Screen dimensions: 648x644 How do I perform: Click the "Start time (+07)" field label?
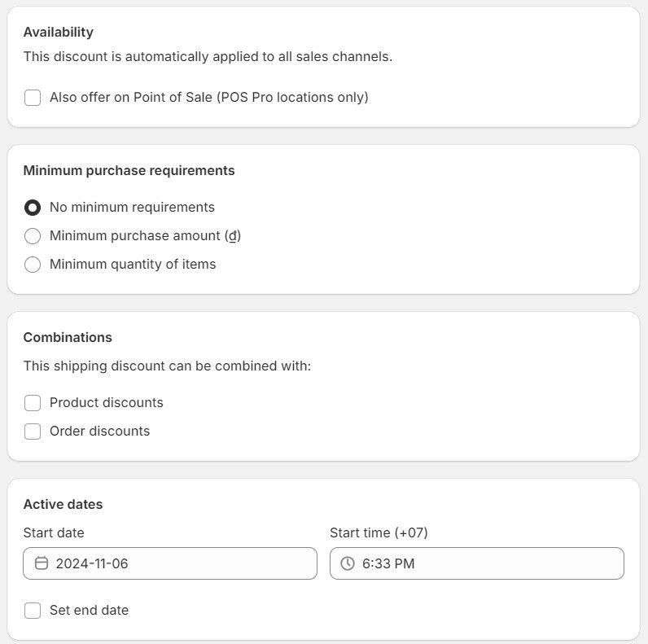[x=379, y=533]
